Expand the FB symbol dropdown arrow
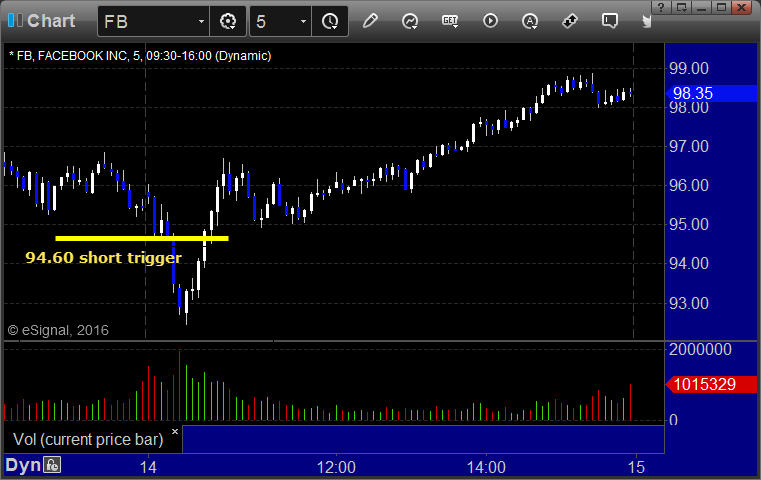This screenshot has width=761, height=480. click(201, 21)
